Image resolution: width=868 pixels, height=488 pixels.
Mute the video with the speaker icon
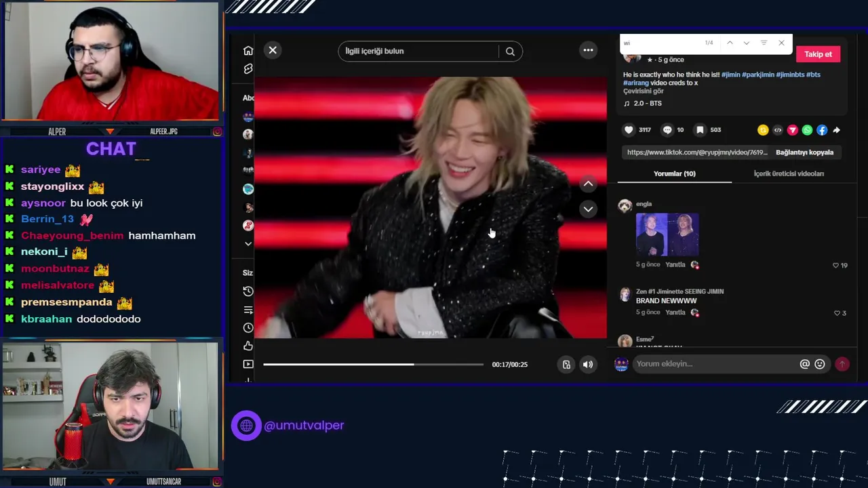[588, 365]
